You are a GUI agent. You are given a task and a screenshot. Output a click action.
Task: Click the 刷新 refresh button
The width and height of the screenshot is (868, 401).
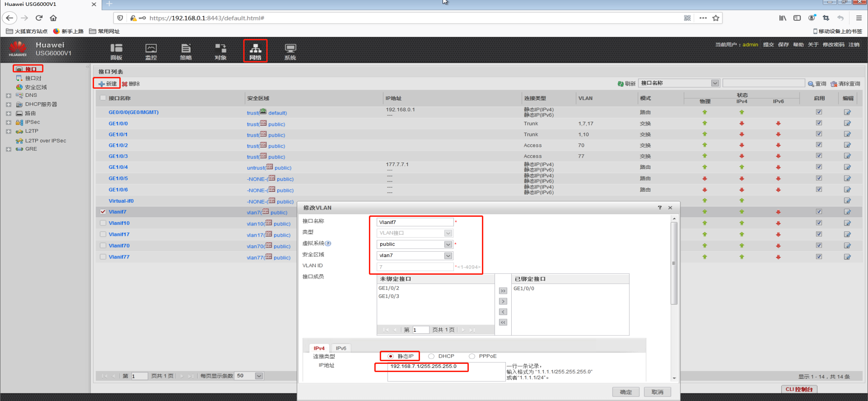pos(627,84)
